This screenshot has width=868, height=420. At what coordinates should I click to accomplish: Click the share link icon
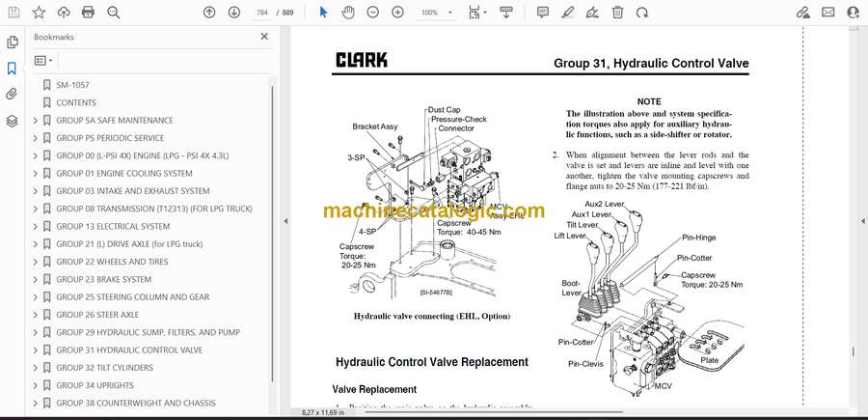(x=803, y=13)
